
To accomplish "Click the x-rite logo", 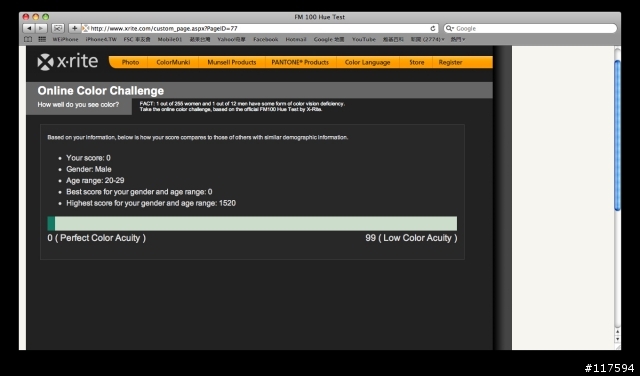I will point(68,62).
